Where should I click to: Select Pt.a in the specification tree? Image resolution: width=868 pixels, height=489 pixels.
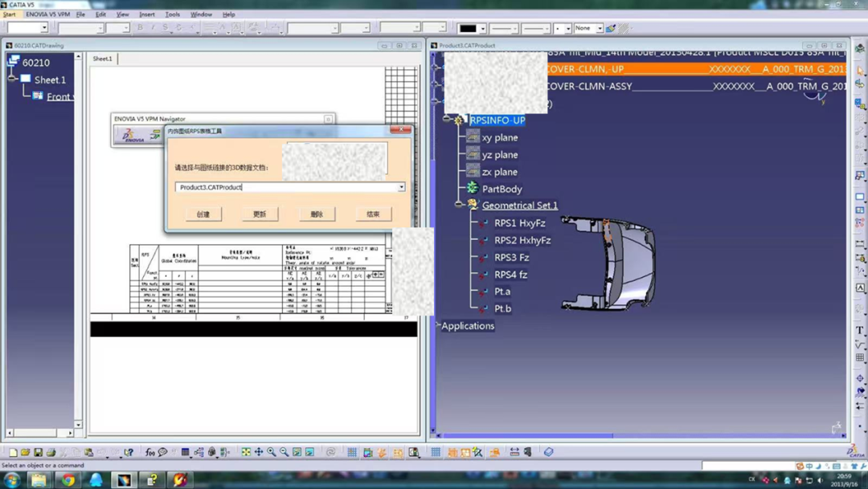tap(502, 291)
